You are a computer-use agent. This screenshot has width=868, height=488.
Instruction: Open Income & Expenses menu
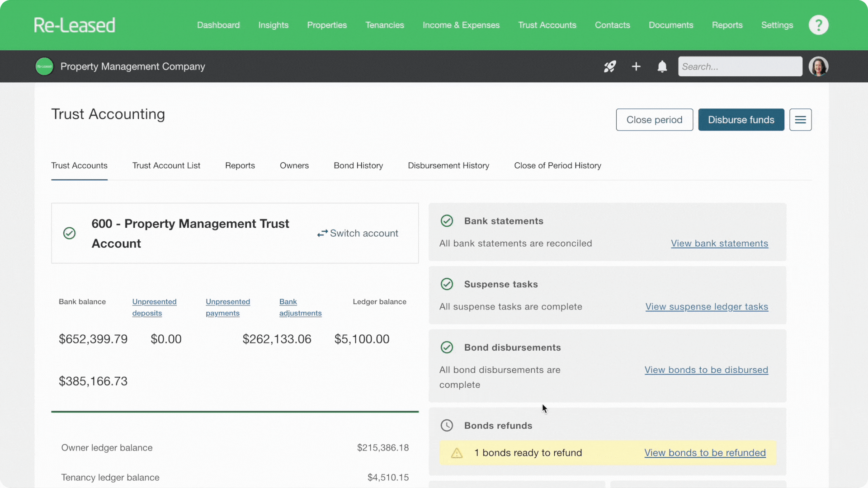[x=461, y=25]
